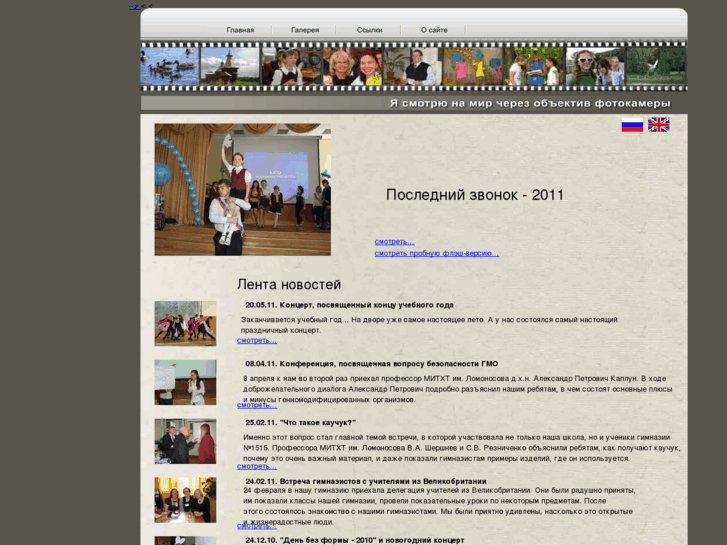Open the Ссылки menu item

[x=370, y=30]
